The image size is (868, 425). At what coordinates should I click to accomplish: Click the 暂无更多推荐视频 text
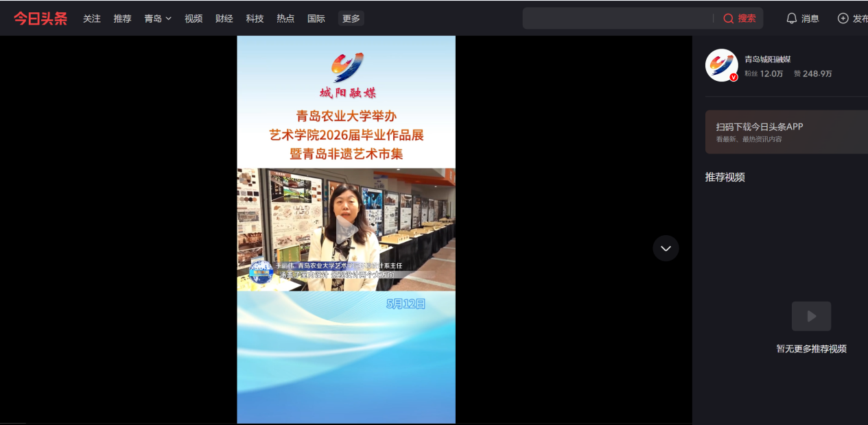pos(812,348)
